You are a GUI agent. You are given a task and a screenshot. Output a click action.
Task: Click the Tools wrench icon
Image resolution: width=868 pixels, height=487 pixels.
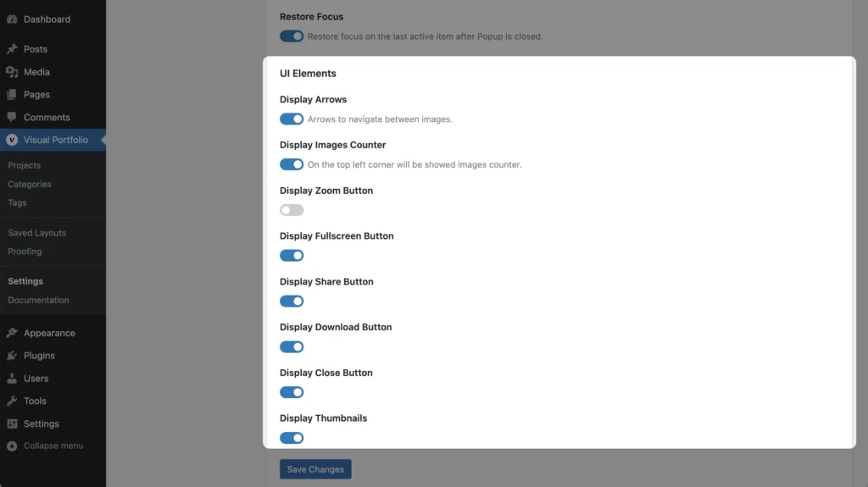[12, 401]
